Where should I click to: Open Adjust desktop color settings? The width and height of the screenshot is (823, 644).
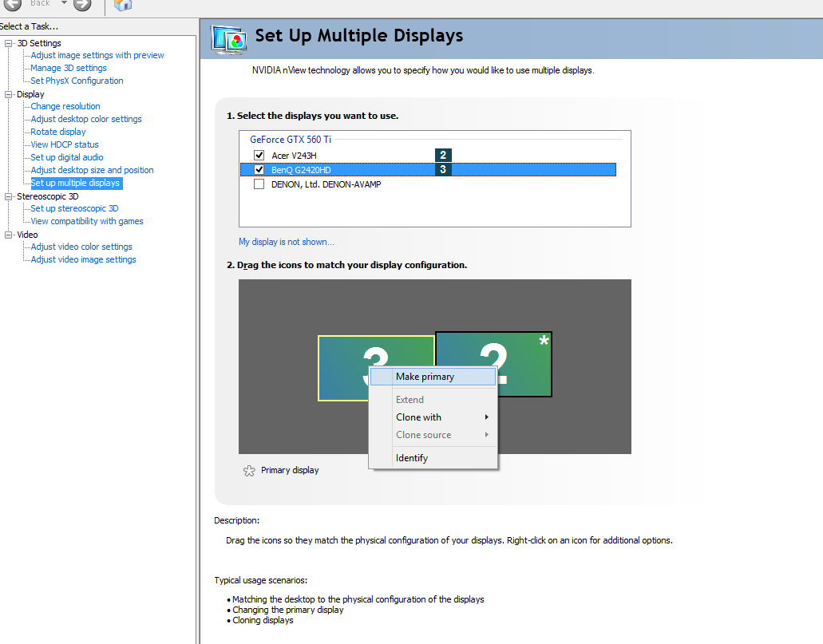[x=86, y=119]
